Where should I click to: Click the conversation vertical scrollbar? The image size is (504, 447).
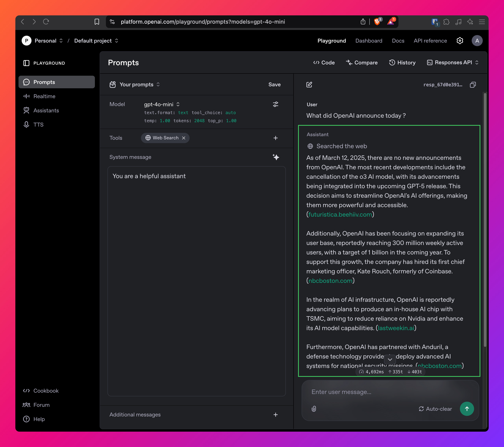point(485,220)
